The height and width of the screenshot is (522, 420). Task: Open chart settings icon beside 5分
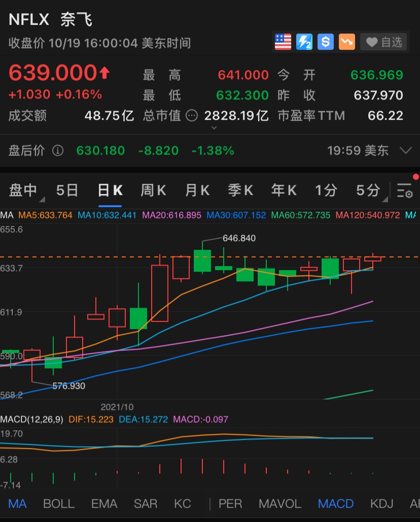coord(404,190)
